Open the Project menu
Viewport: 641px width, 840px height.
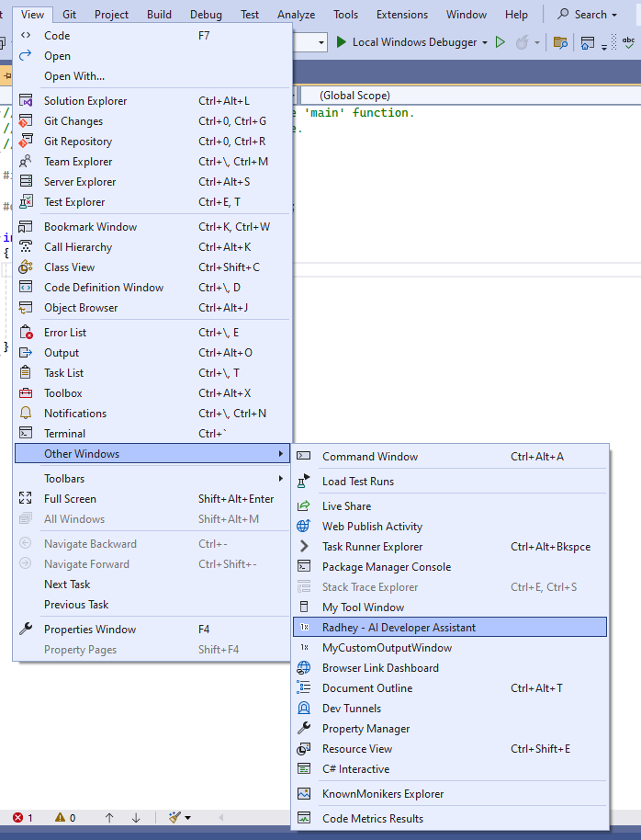pyautogui.click(x=111, y=15)
